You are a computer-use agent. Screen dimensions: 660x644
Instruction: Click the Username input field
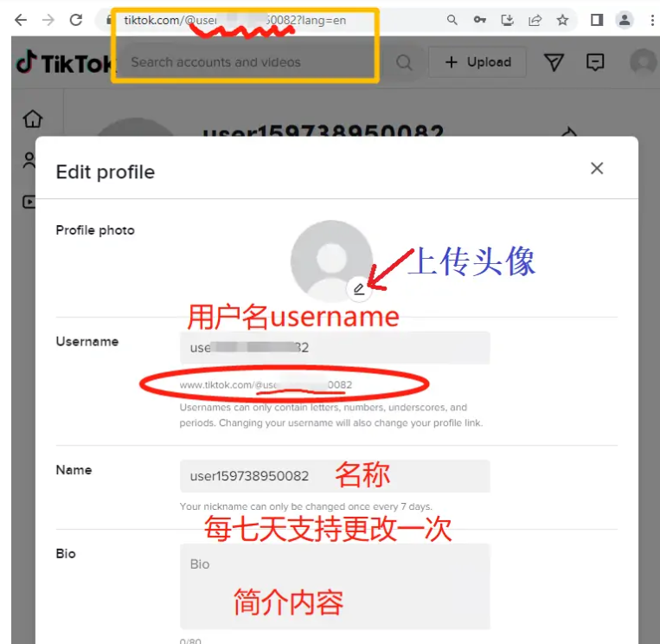click(x=334, y=347)
